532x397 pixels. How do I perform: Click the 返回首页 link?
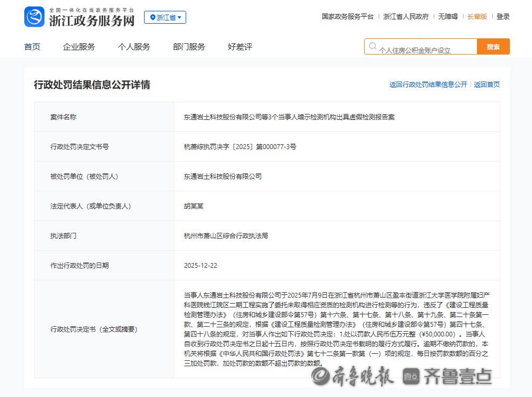[487, 85]
